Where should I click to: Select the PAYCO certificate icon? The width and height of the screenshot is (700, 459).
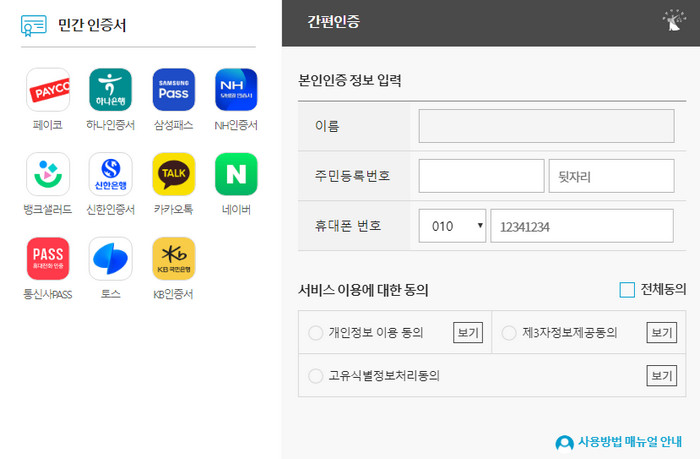(48, 90)
